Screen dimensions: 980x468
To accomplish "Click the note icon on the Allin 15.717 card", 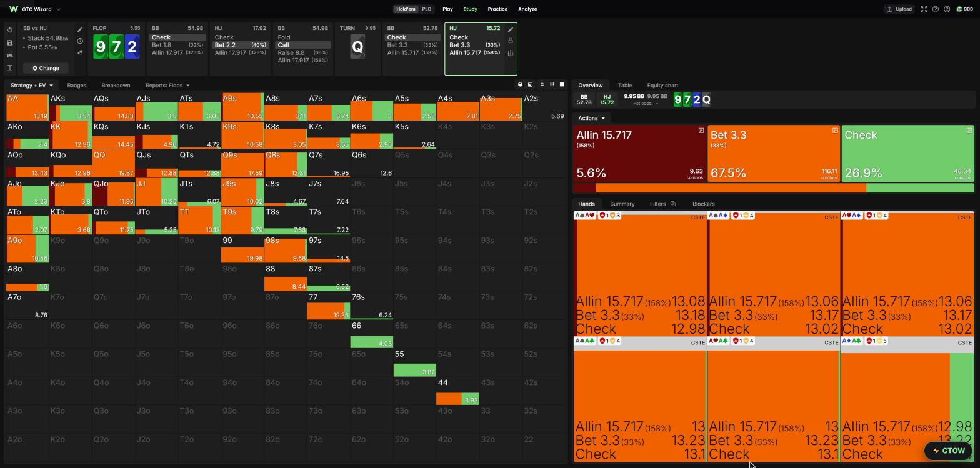I will pos(701,131).
